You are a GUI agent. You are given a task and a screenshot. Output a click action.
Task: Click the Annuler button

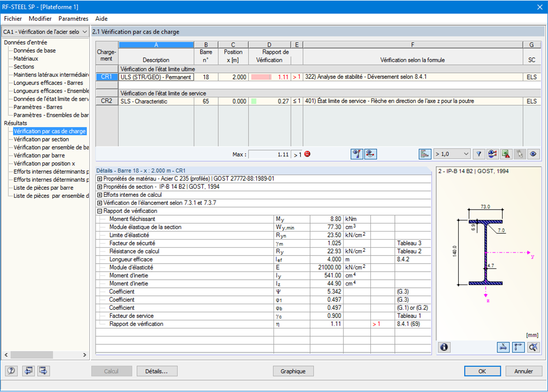pos(523,371)
